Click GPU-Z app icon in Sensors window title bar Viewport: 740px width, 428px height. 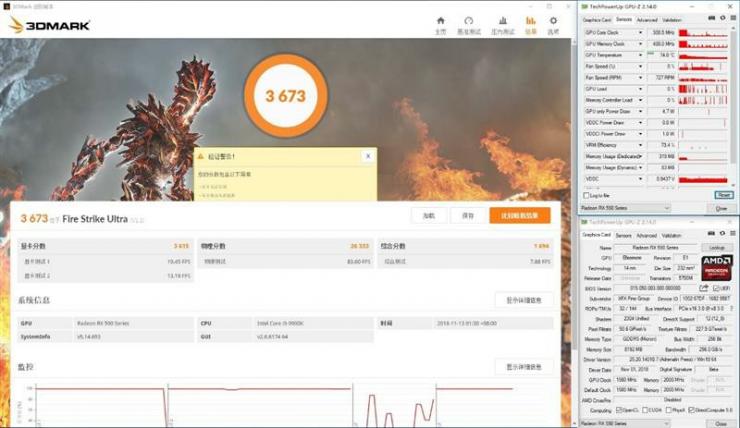coord(585,7)
